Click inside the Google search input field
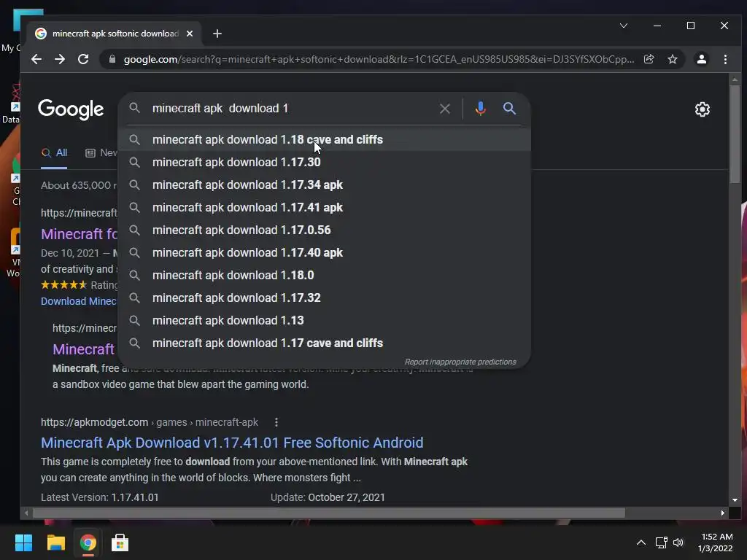 point(290,109)
